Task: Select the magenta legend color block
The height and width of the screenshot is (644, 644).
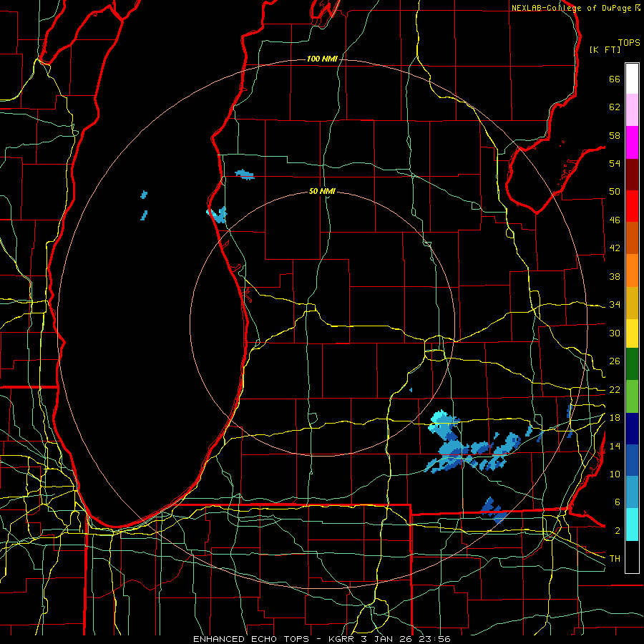Action: (632, 142)
